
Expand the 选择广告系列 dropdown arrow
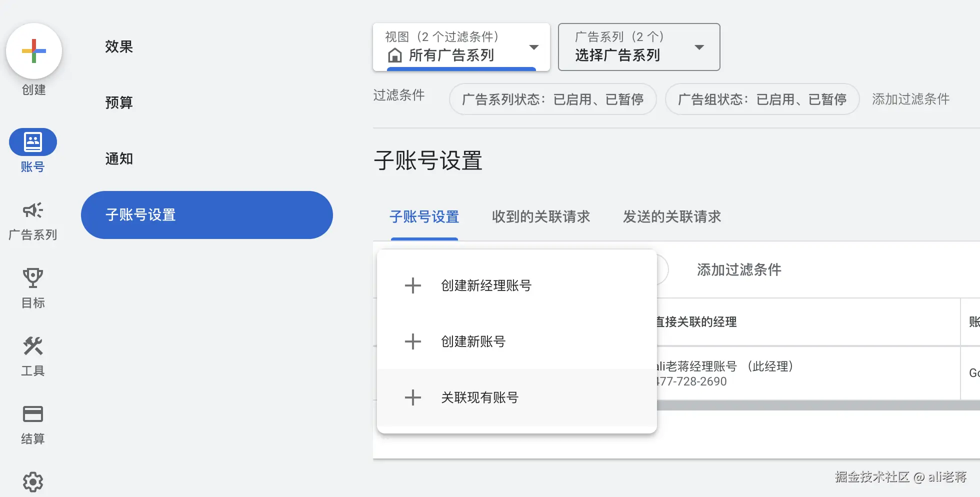(699, 47)
